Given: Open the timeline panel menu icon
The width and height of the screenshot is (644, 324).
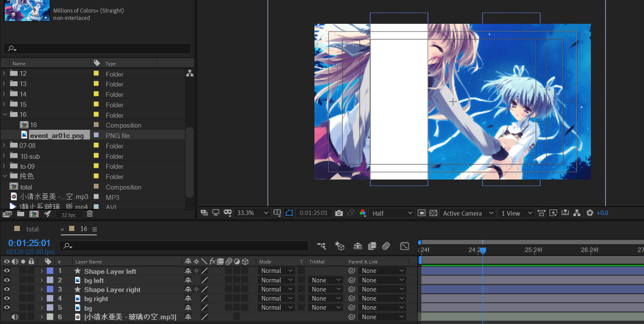Looking at the screenshot, I should 95,229.
